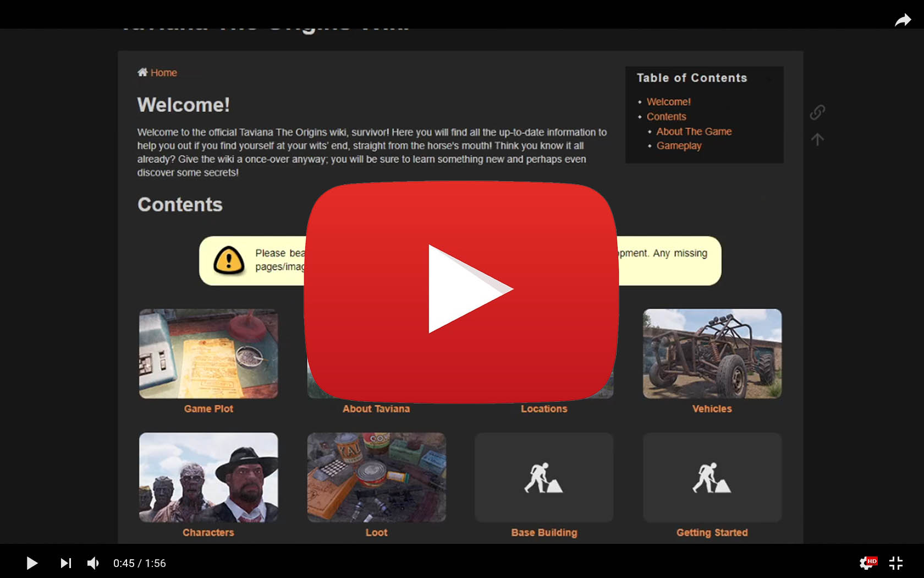Click the back-to-top arrow icon
This screenshot has height=578, width=924.
click(817, 139)
